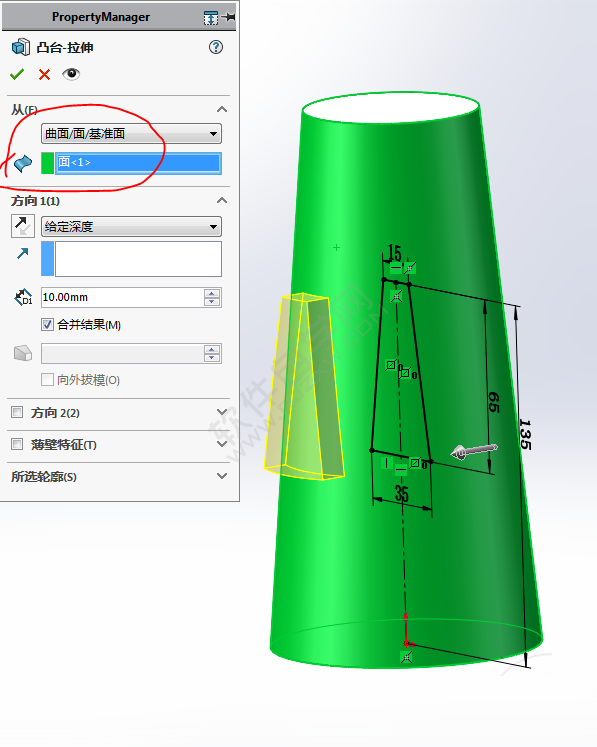The width and height of the screenshot is (597, 747).
Task: Toggle the 合并结果(M) checkbox
Action: point(47,325)
